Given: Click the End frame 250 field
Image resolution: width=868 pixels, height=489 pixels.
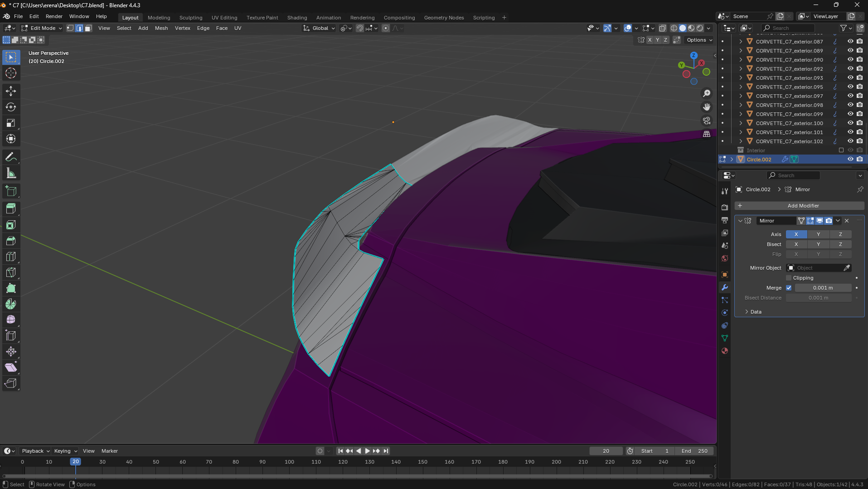Looking at the screenshot, I should [694, 451].
